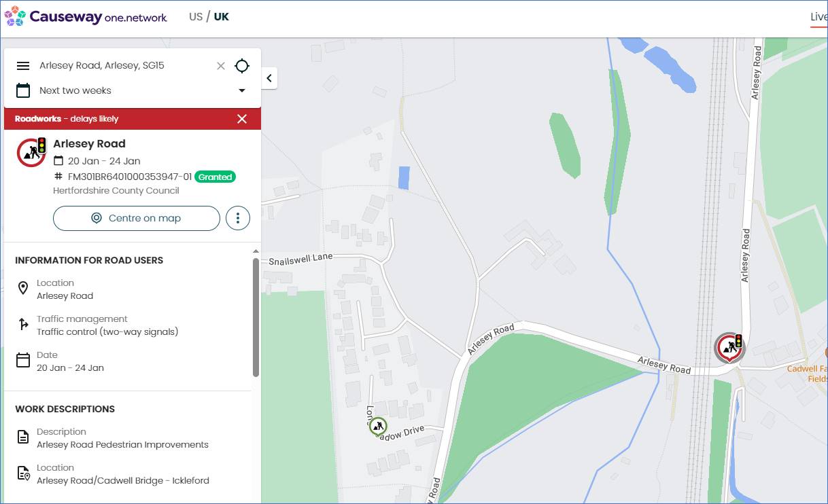The height and width of the screenshot is (504, 828).
Task: Switch region to UK
Action: (222, 17)
